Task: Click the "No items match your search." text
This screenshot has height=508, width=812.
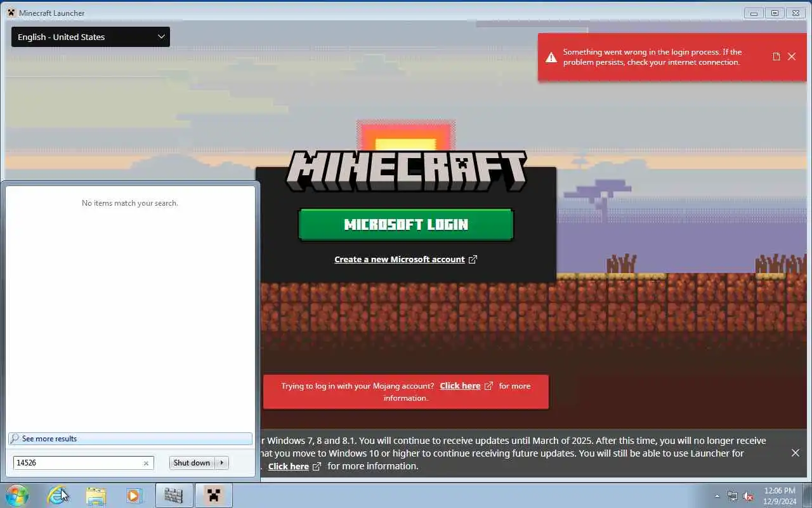Action: pyautogui.click(x=130, y=203)
